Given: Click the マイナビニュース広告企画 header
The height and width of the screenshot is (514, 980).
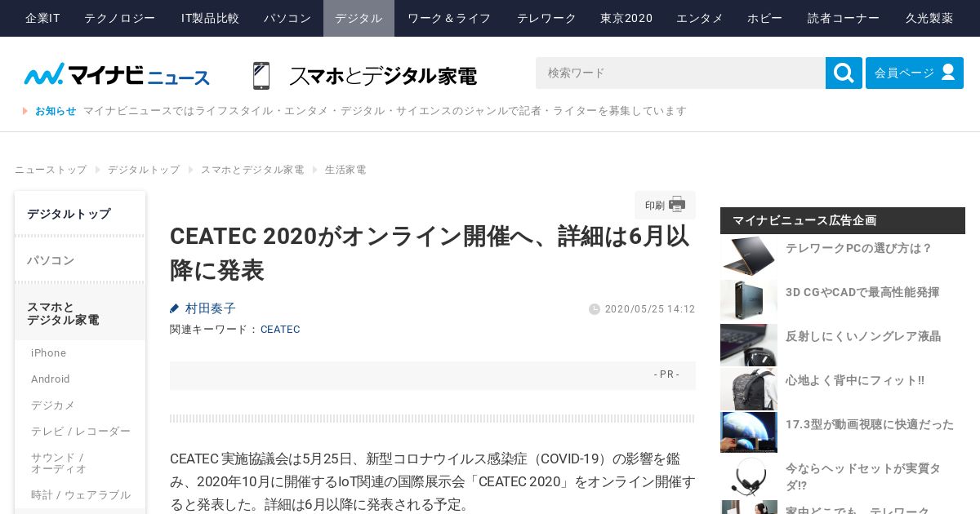Looking at the screenshot, I should coord(843,220).
